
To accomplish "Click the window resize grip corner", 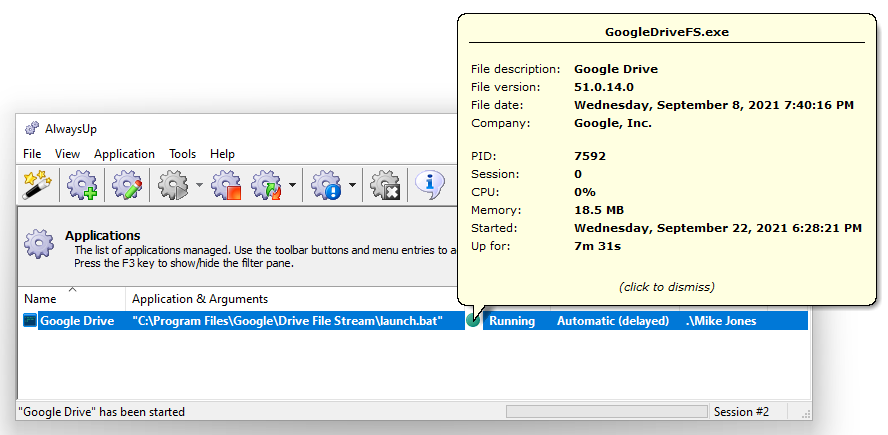I will click(x=805, y=413).
